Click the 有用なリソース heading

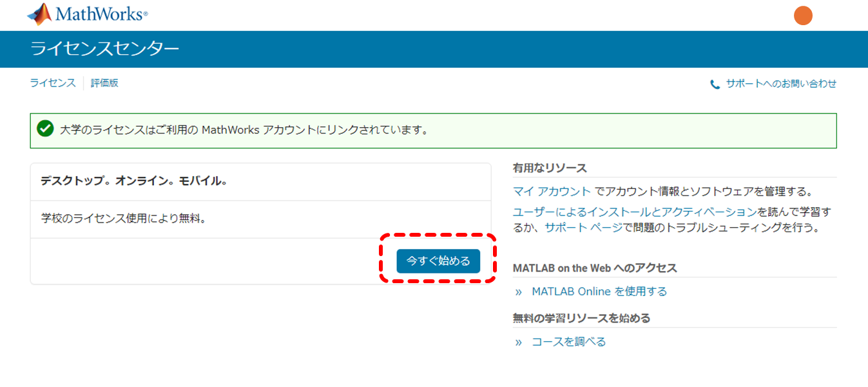pos(550,168)
